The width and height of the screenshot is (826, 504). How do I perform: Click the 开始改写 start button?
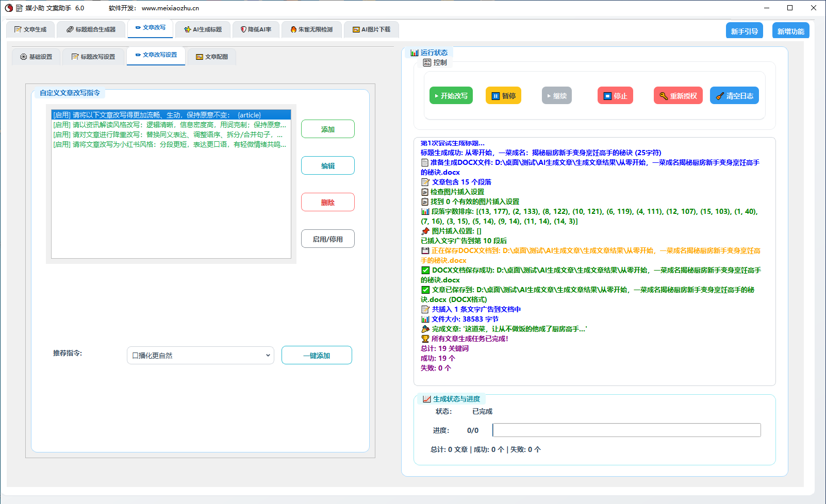[451, 96]
